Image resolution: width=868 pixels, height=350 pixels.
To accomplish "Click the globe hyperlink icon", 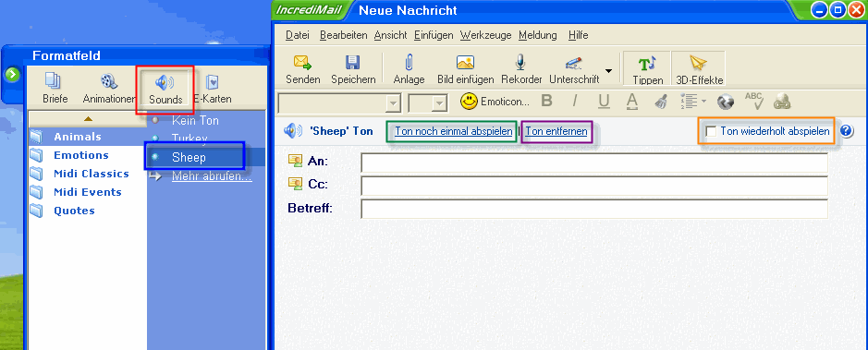I will (x=725, y=102).
